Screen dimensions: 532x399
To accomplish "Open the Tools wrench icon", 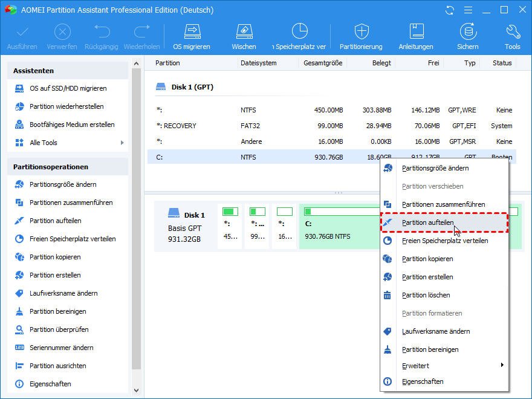I will click(x=512, y=36).
